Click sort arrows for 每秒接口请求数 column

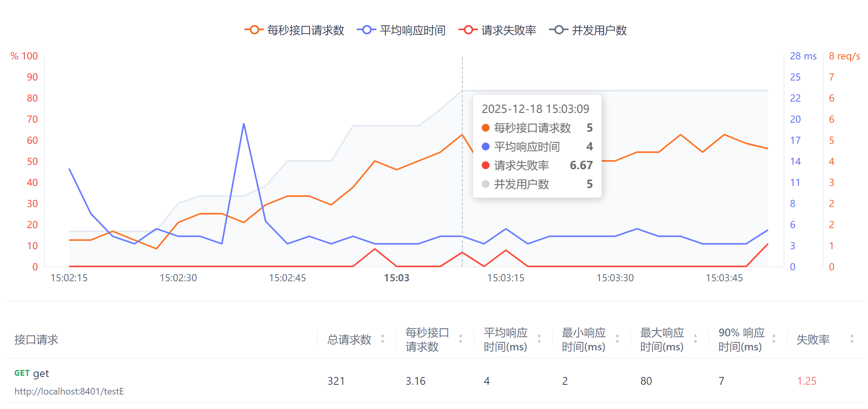point(461,339)
